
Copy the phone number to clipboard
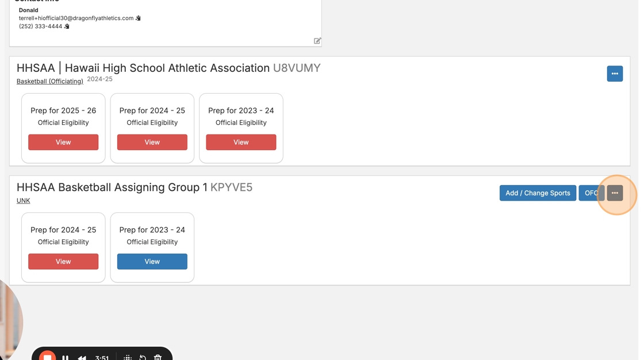[x=67, y=26]
